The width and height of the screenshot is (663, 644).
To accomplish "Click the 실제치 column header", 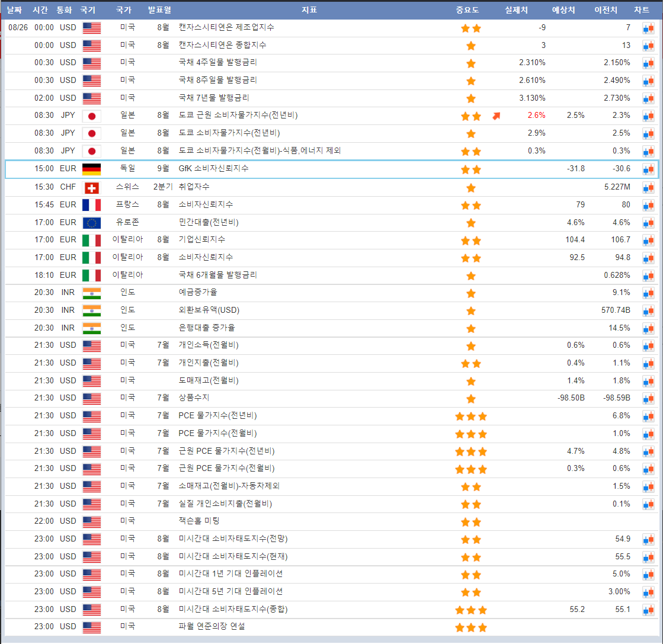I will (x=516, y=10).
